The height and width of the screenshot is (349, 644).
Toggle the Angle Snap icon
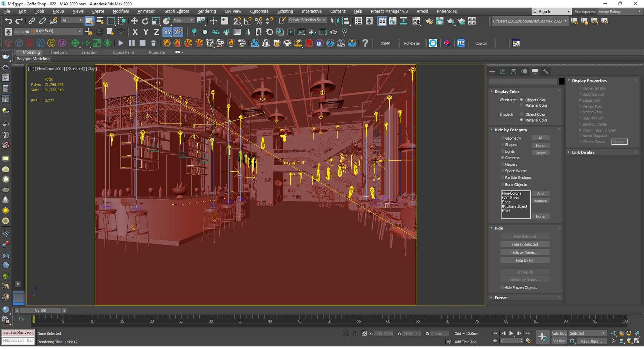coord(248,21)
